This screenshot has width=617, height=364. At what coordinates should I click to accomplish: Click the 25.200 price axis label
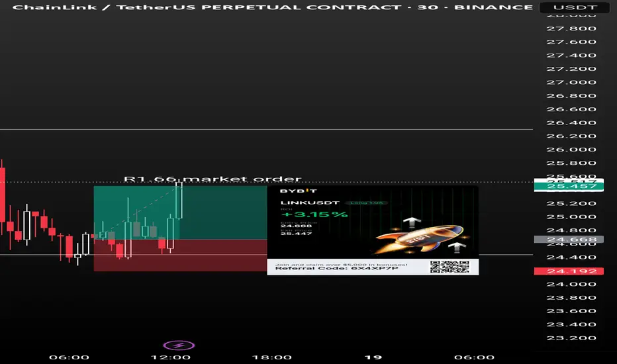point(571,203)
